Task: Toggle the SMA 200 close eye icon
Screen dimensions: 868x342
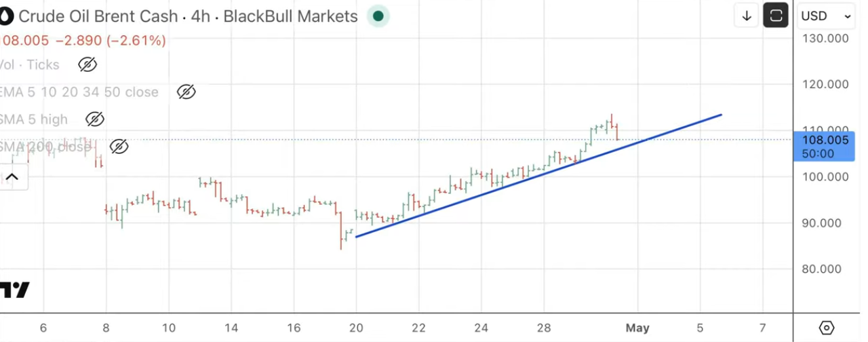Action: 119,147
